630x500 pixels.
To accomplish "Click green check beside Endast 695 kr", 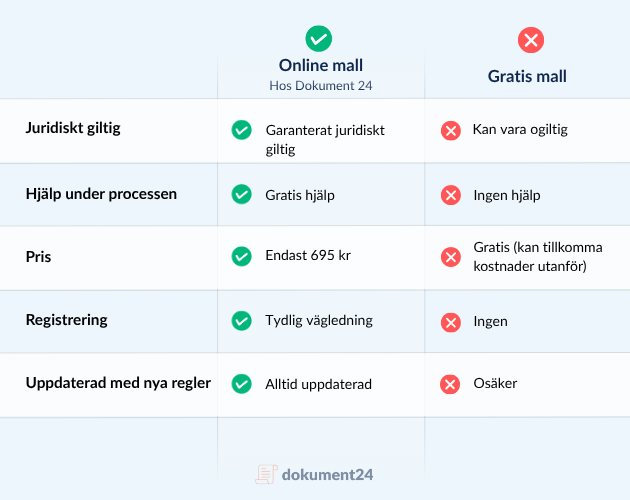I will (x=241, y=256).
